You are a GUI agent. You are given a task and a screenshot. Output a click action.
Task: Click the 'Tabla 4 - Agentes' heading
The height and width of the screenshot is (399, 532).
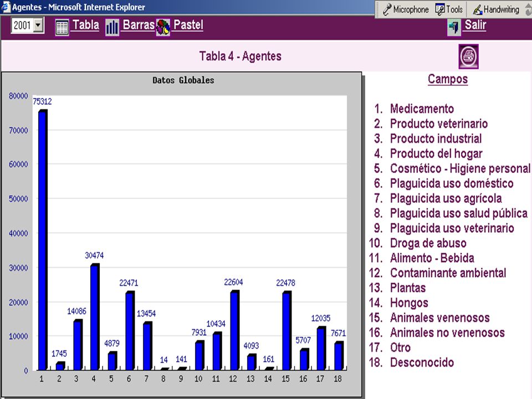[240, 57]
